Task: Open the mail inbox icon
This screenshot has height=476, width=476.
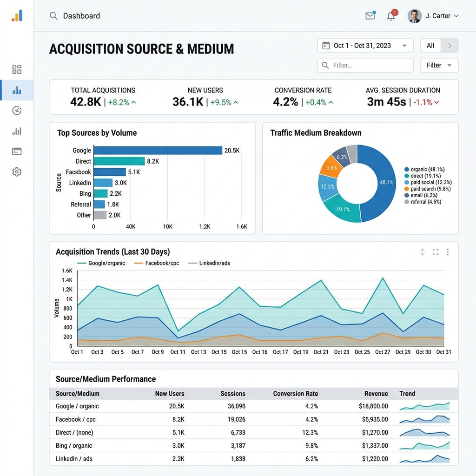Action: [370, 15]
